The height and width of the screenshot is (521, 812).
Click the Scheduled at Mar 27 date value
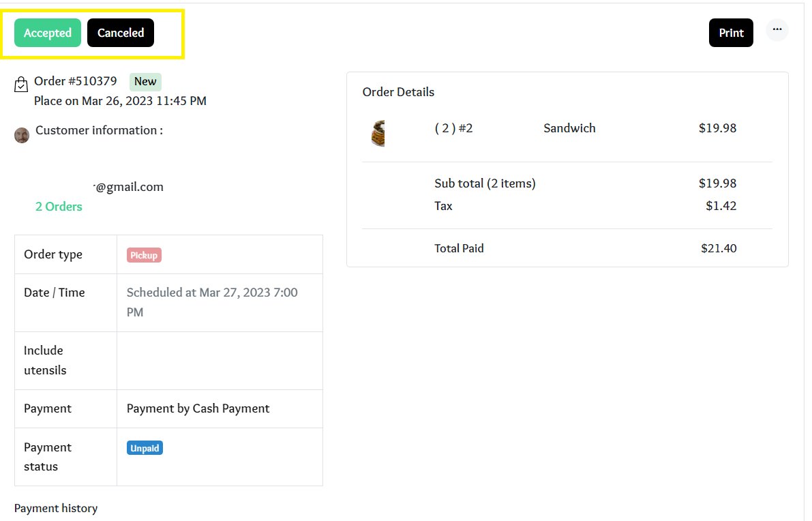212,302
